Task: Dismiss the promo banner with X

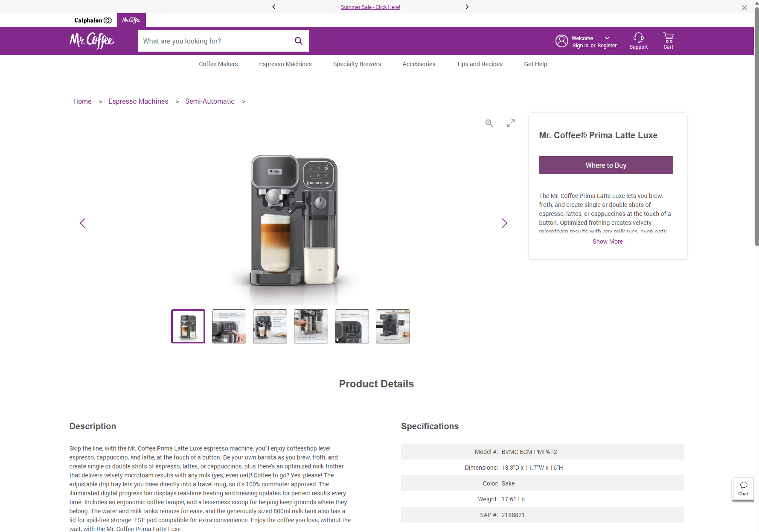Action: coord(744,8)
